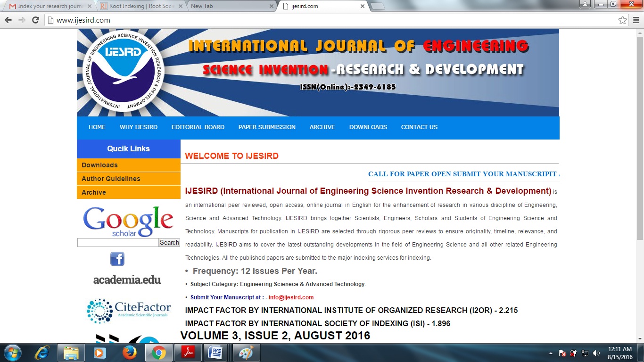Click the ISSN(Online):-2349-6185 banner text
This screenshot has width=644, height=362.
[x=348, y=87]
